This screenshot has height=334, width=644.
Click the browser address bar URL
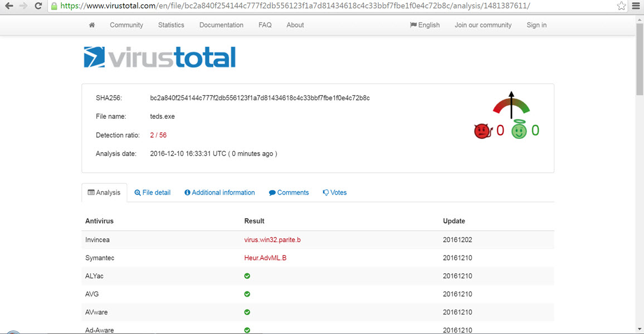295,6
